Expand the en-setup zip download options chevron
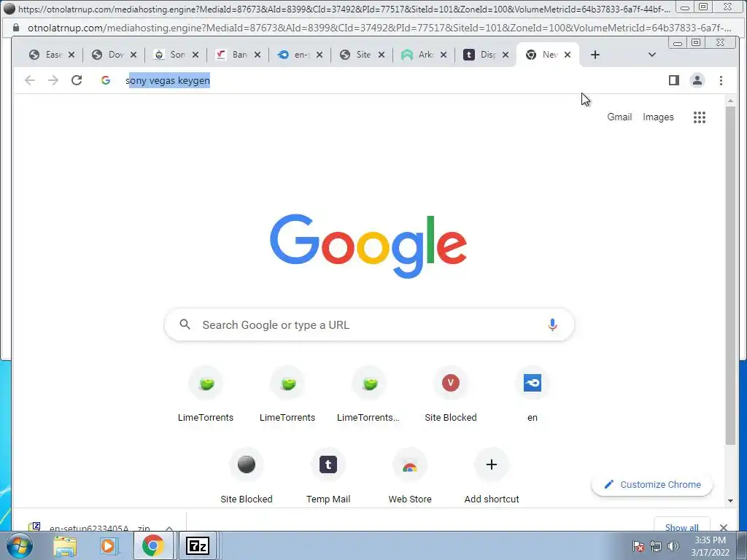747x560 pixels. click(x=169, y=528)
